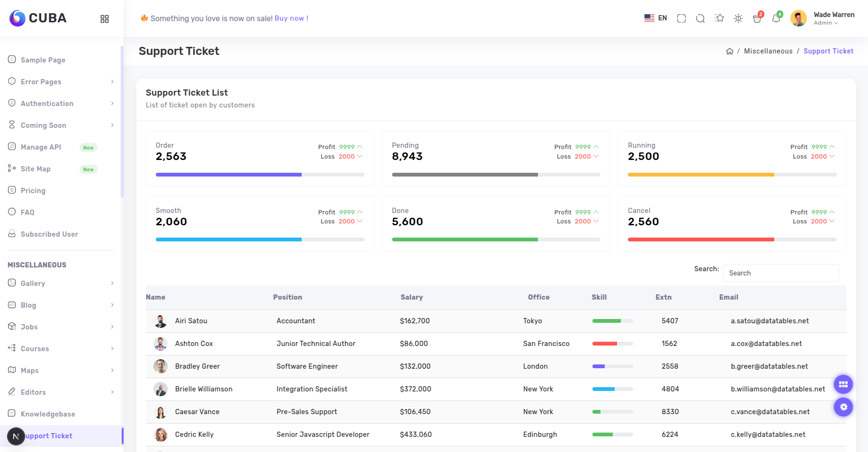Viewport: 868px width, 452px height.
Task: Open the header search icon
Action: pos(700,18)
